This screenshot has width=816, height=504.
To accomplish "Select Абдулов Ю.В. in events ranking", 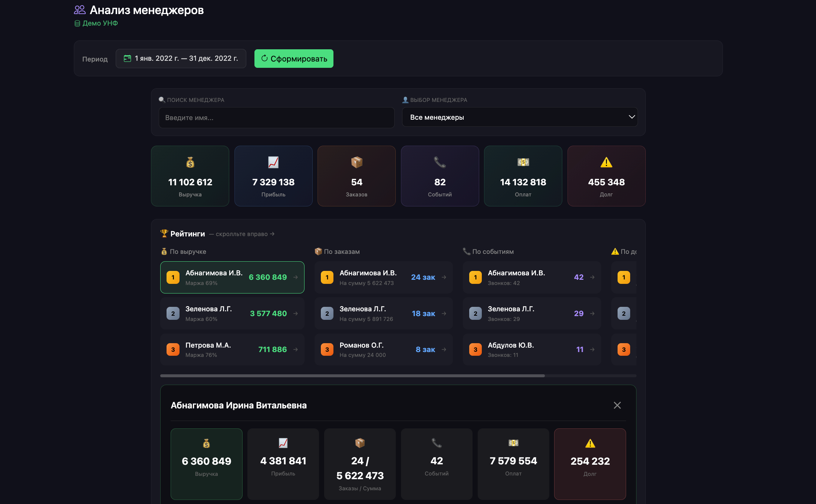I will (532, 349).
